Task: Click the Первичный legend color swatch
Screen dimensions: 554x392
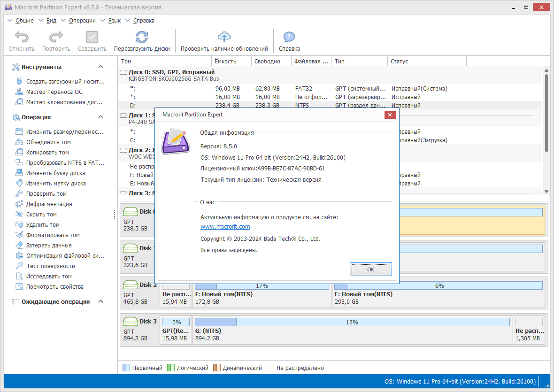Action: pos(126,368)
